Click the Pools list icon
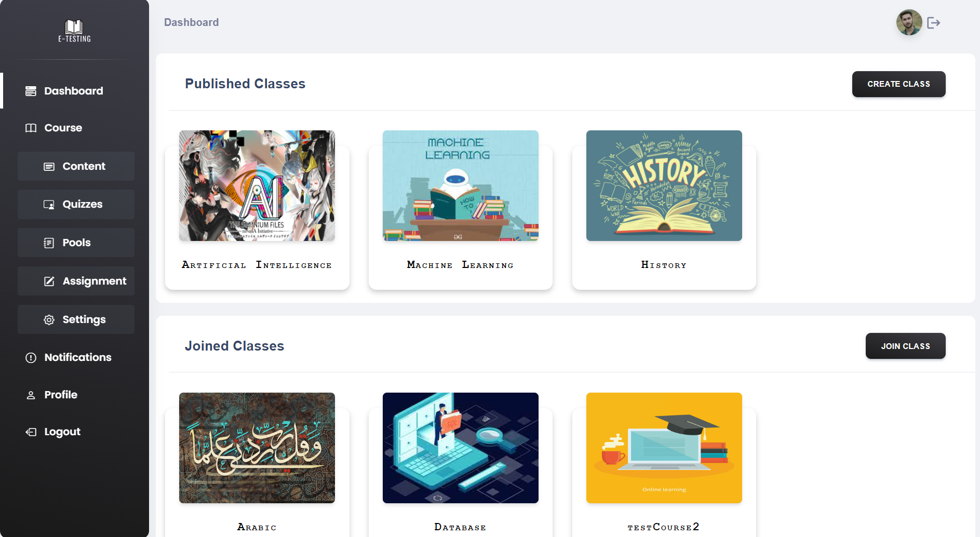The image size is (980, 537). click(49, 243)
